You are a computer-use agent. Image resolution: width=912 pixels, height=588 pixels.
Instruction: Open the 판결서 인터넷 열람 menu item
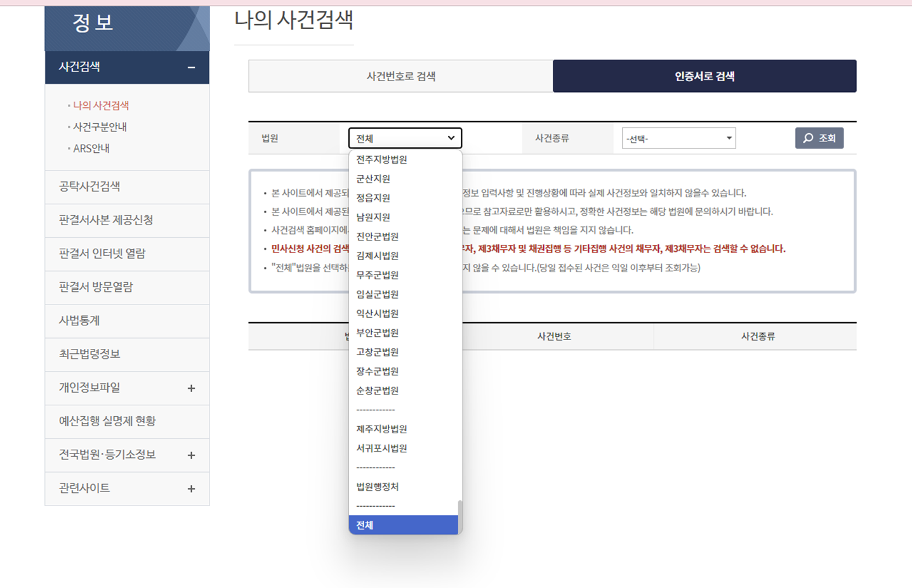click(101, 254)
